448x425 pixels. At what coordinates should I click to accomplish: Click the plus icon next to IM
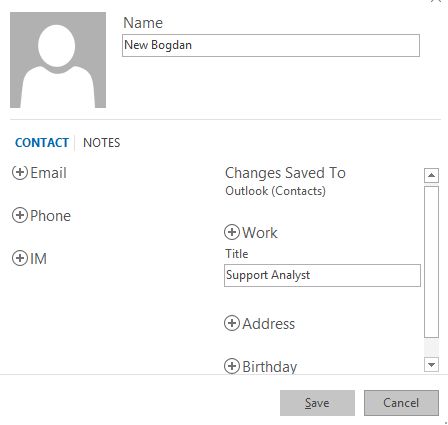click(x=20, y=258)
